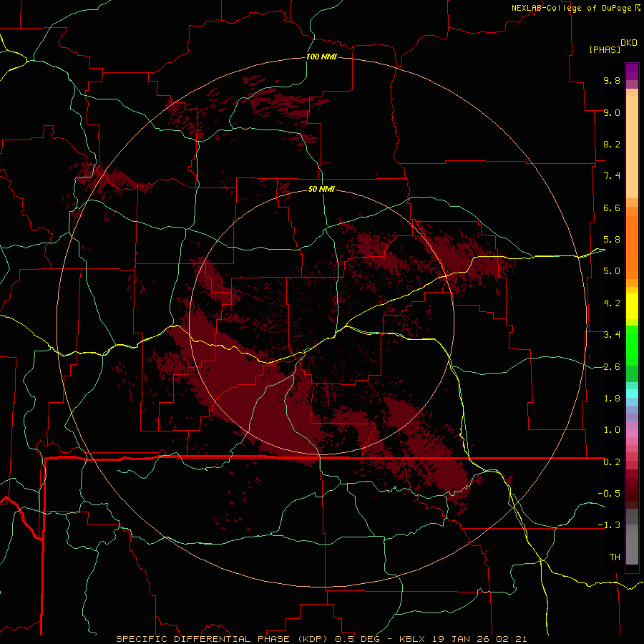The height and width of the screenshot is (644, 644).
Task: Click the [PHAS] units label
Action: pos(605,49)
